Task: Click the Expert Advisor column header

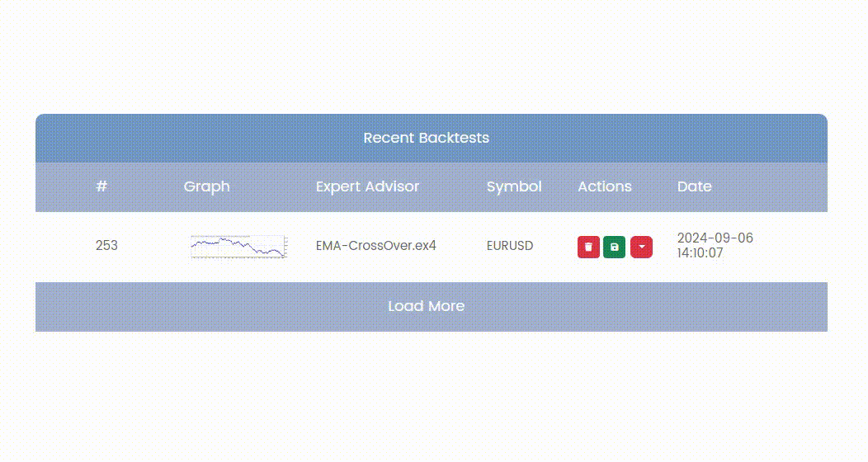Action: (367, 186)
